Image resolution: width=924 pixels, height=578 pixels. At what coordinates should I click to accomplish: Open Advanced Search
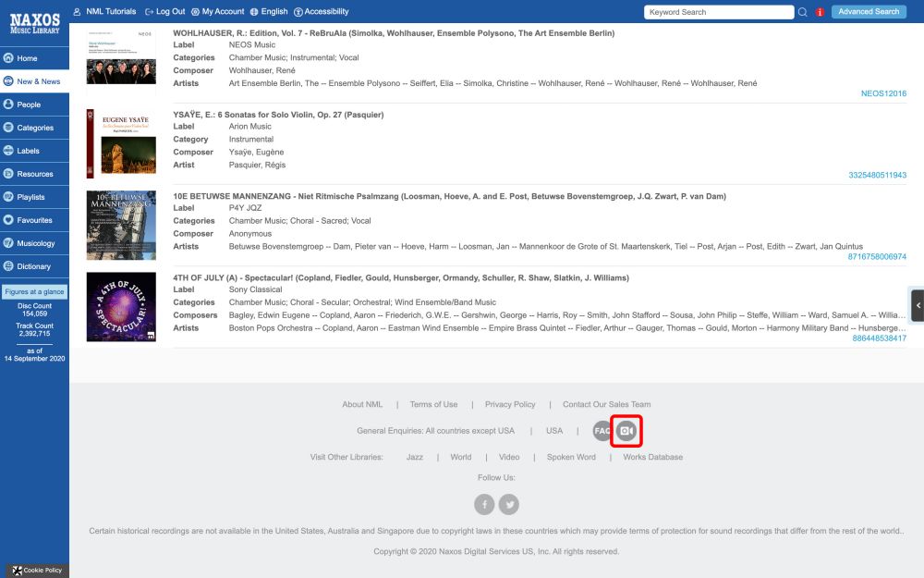point(869,12)
